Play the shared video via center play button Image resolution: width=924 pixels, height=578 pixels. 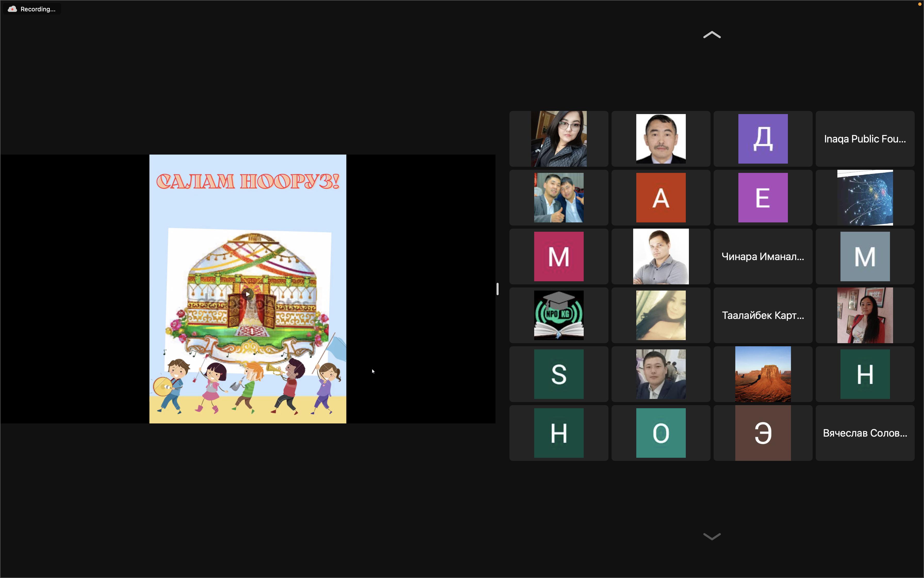coord(247,294)
